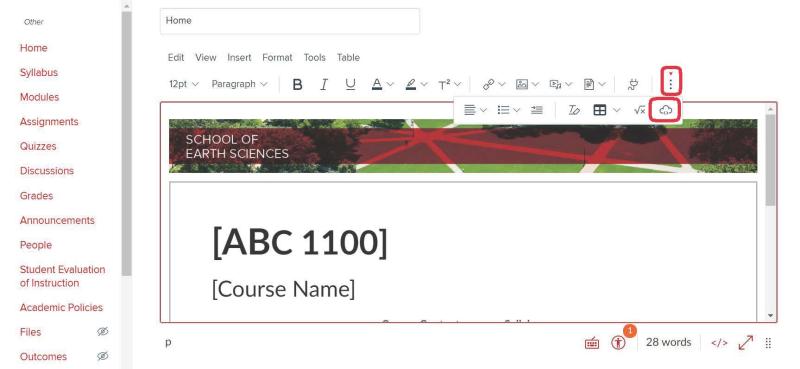Open the Table menu
800x369 pixels.
[348, 58]
